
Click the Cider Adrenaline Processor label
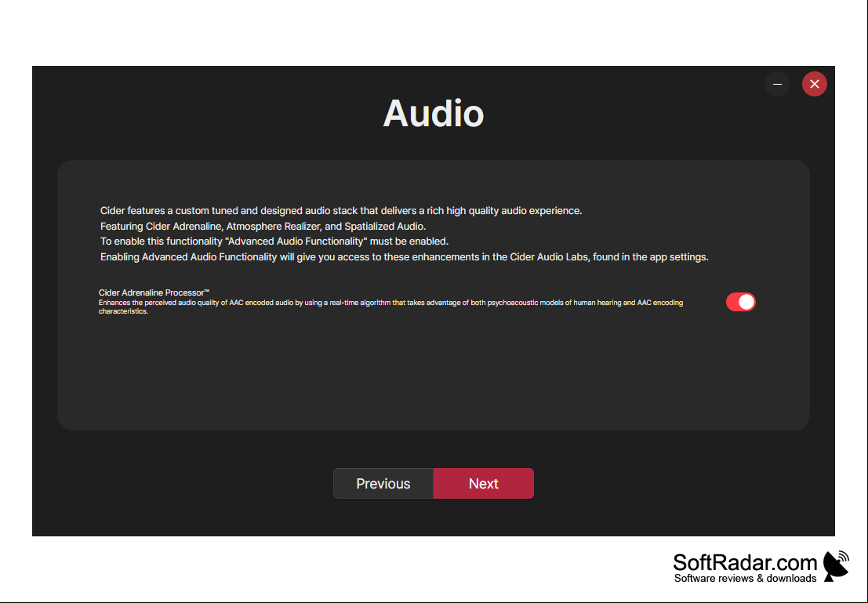pyautogui.click(x=154, y=292)
